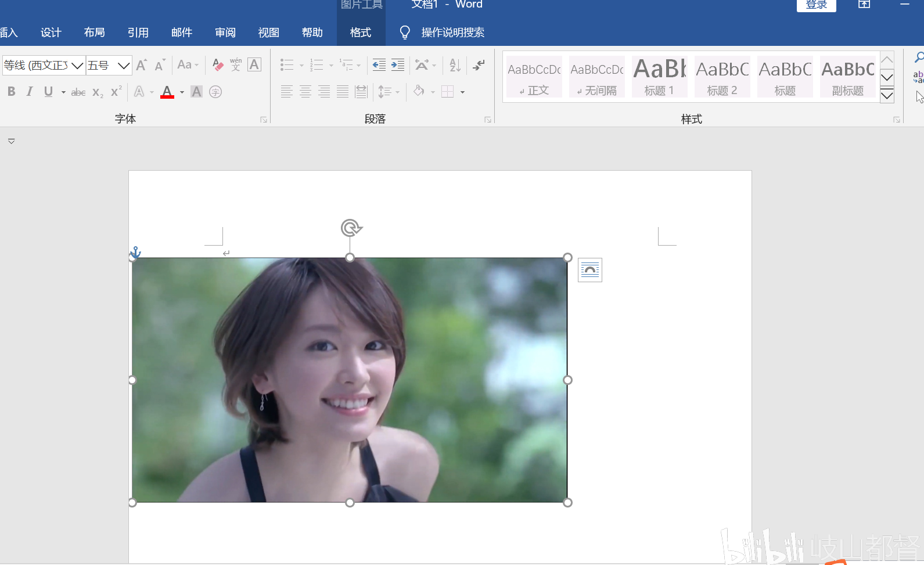924x565 pixels.
Task: Open Asian layout text options
Action: [422, 64]
